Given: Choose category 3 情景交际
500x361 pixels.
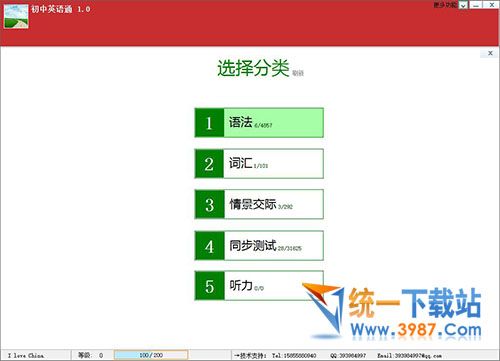Looking at the screenshot, I should (259, 204).
